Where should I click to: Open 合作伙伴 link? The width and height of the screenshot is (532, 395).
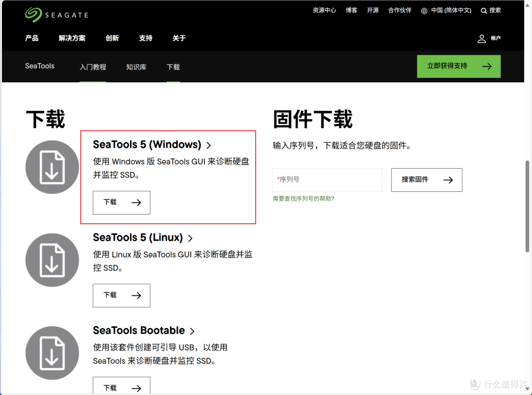(400, 10)
